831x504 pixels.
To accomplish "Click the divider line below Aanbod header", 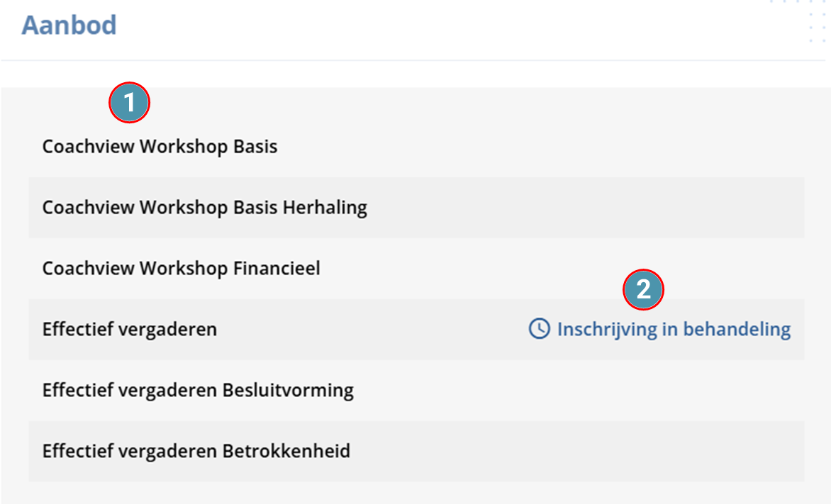I will click(413, 60).
